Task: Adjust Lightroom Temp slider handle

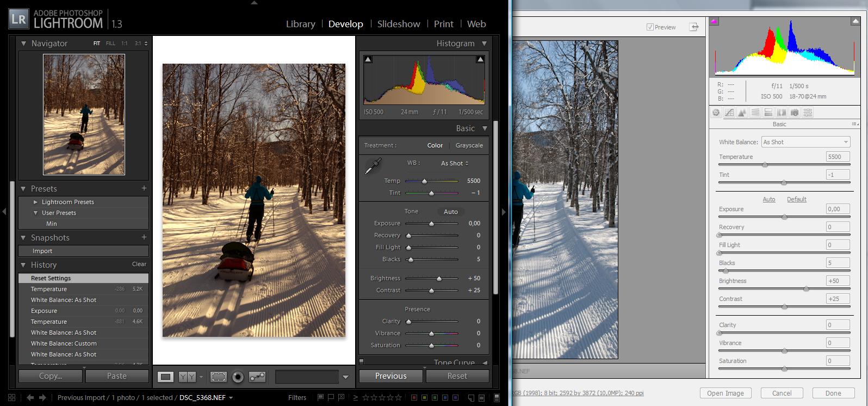Action: tap(424, 181)
